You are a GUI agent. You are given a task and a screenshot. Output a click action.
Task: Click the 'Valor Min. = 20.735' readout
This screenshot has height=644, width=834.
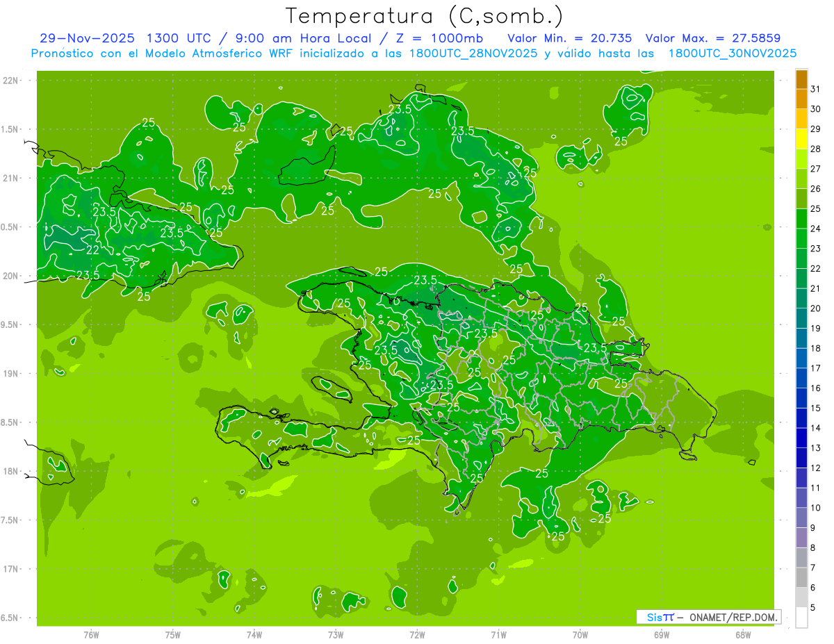[x=570, y=38]
